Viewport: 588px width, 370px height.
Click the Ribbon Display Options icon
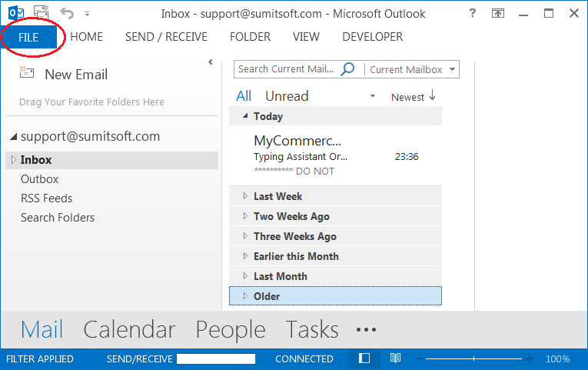point(498,14)
